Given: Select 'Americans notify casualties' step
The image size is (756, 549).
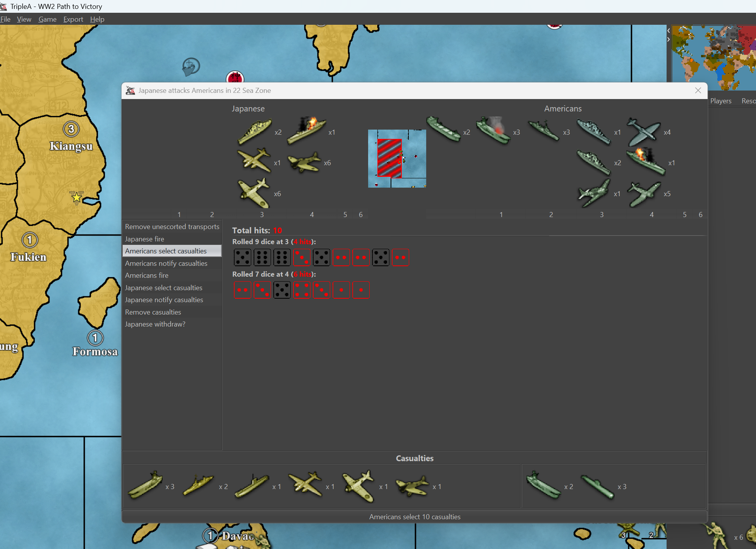Looking at the screenshot, I should click(172, 263).
